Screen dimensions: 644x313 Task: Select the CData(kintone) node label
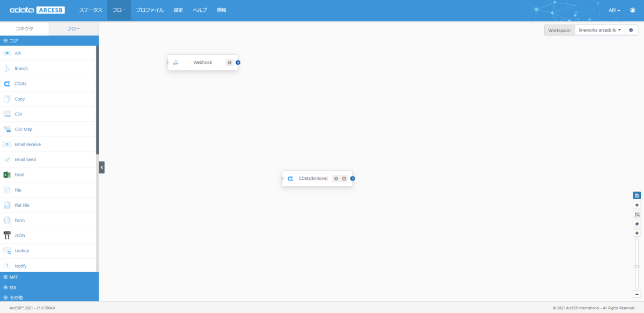coord(313,178)
